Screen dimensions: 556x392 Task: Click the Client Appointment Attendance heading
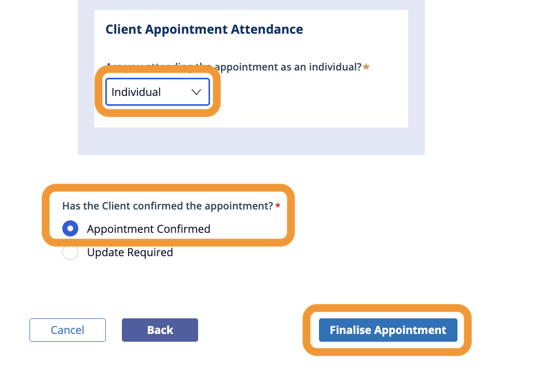(204, 30)
